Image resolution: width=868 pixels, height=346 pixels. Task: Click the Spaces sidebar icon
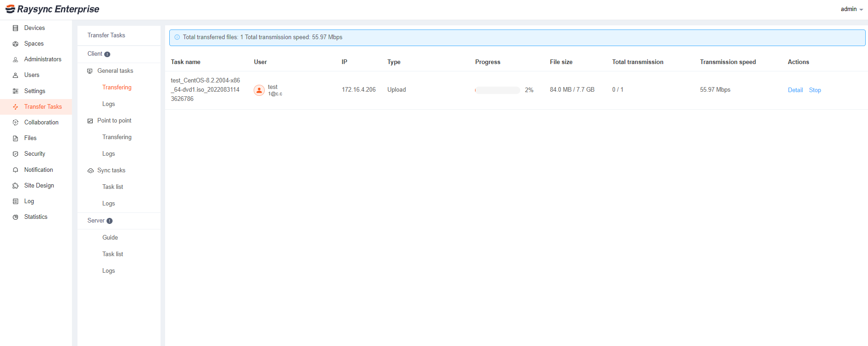pos(15,44)
